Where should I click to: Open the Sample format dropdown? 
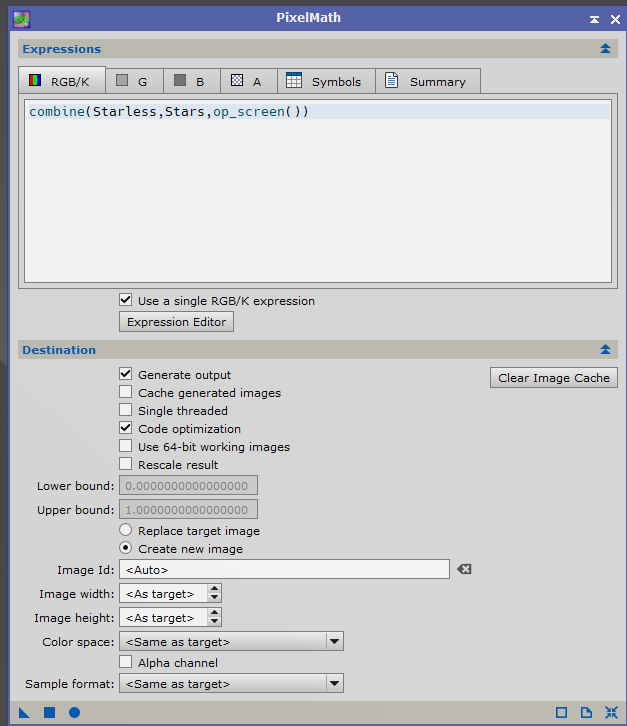click(x=232, y=683)
